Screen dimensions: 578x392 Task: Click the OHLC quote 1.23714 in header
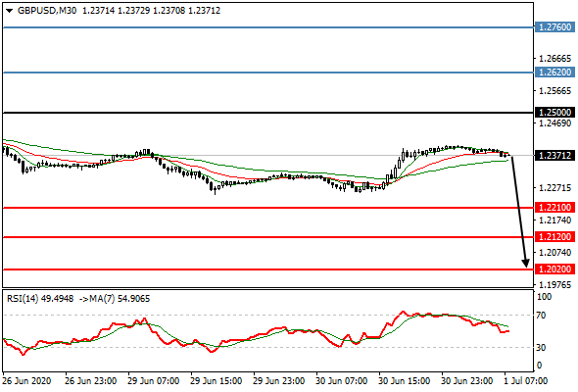(98, 11)
